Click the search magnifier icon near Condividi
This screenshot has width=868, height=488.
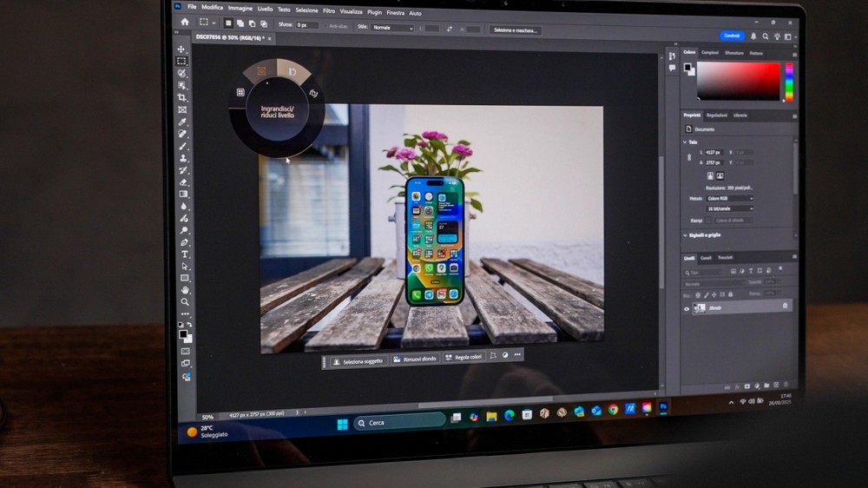tap(765, 36)
